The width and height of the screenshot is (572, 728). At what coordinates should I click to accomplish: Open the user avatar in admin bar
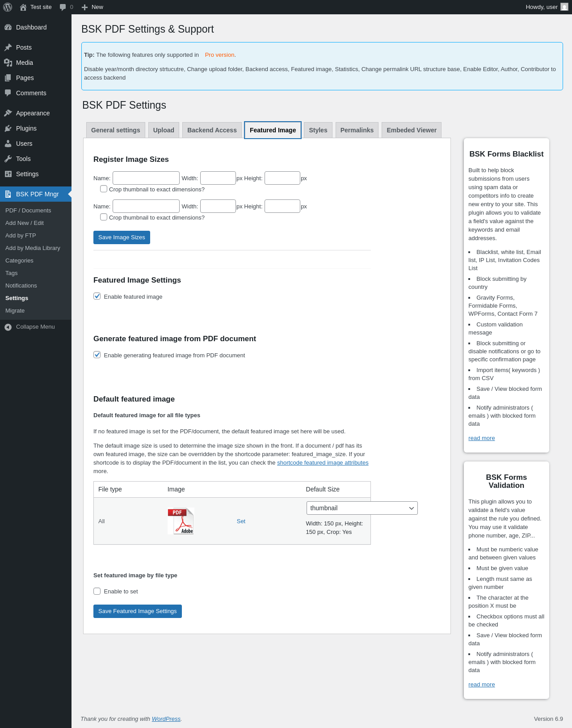click(564, 7)
